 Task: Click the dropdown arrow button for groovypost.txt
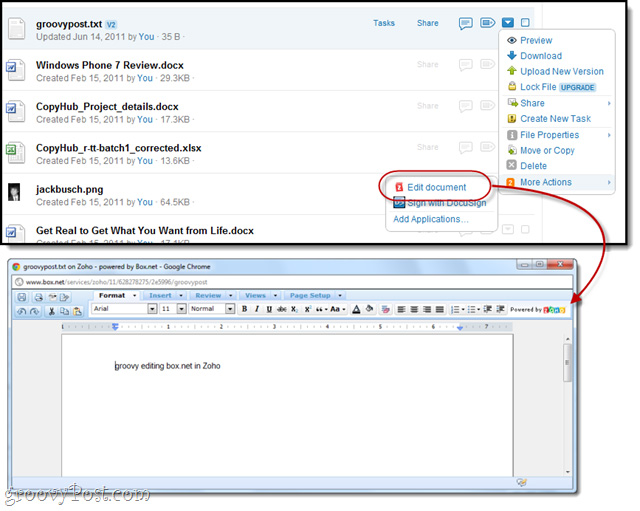click(508, 22)
